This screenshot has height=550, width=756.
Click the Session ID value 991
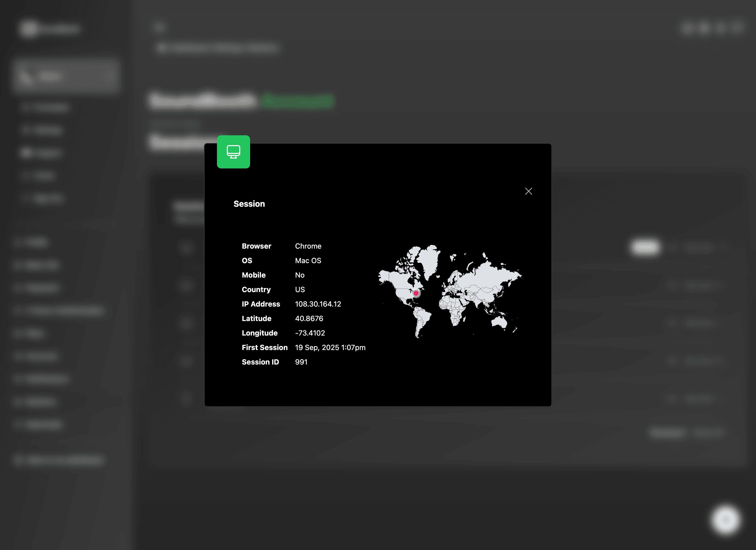point(301,362)
